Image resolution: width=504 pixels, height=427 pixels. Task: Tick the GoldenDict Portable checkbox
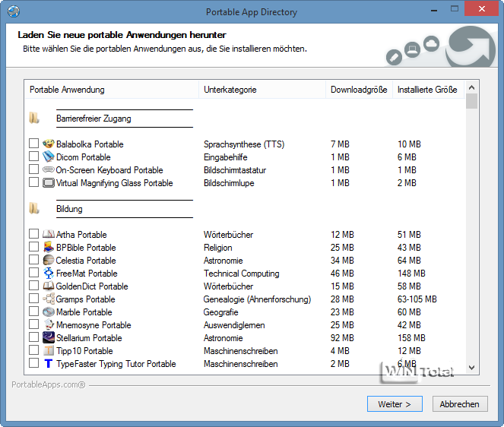pos(33,286)
